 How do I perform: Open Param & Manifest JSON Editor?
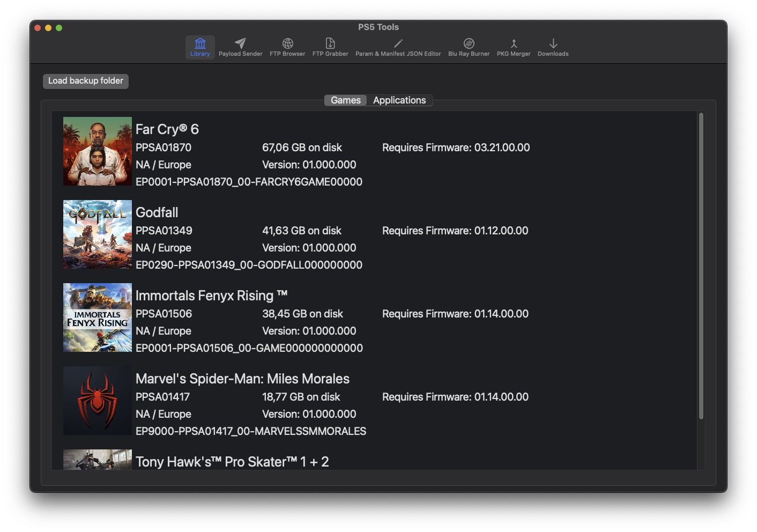(398, 47)
